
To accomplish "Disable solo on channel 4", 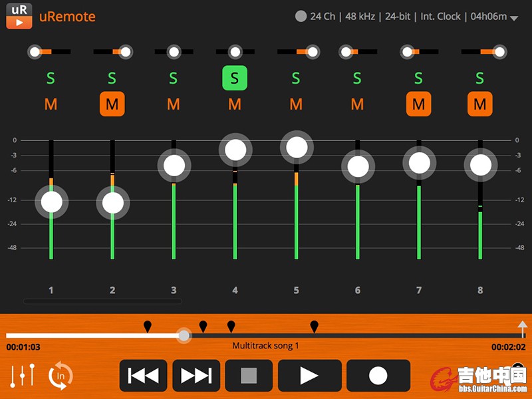I will pyautogui.click(x=235, y=78).
